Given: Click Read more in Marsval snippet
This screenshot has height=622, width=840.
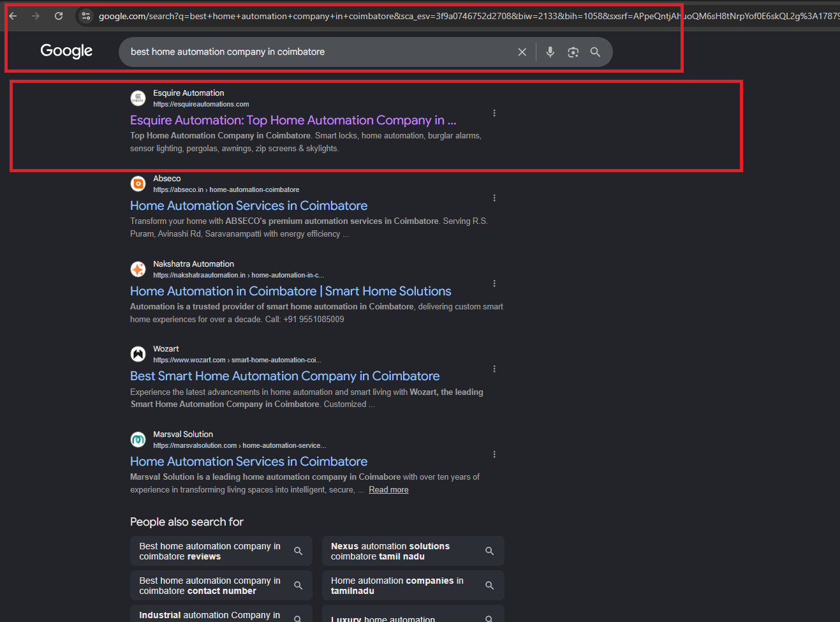Looking at the screenshot, I should pos(388,489).
